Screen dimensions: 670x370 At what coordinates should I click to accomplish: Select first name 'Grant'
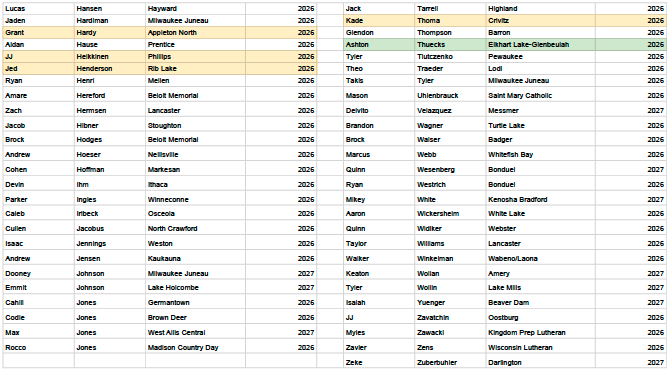39,32
